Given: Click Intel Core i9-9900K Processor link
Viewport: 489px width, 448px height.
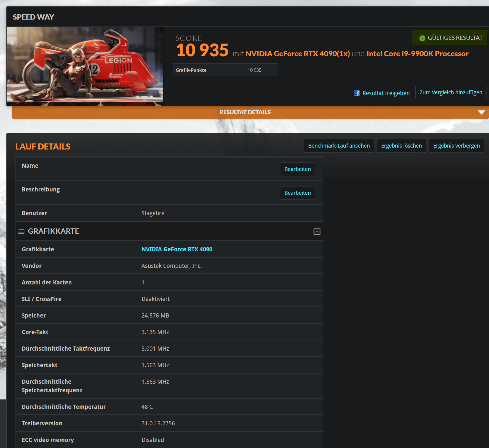Looking at the screenshot, I should pos(417,54).
